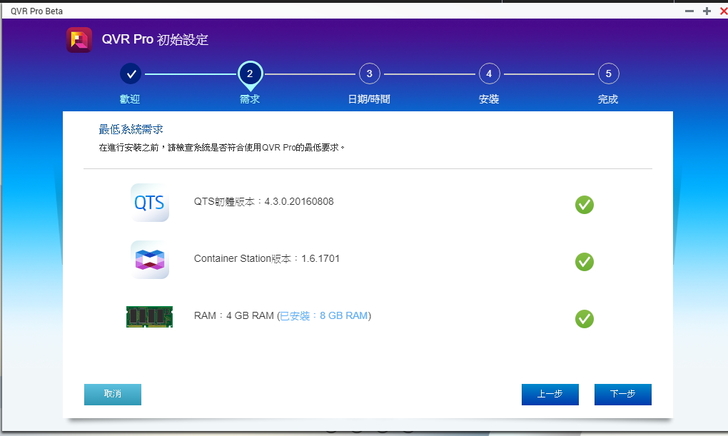Image resolution: width=728 pixels, height=436 pixels.
Task: Select step 2 circle in wizard
Action: point(250,74)
